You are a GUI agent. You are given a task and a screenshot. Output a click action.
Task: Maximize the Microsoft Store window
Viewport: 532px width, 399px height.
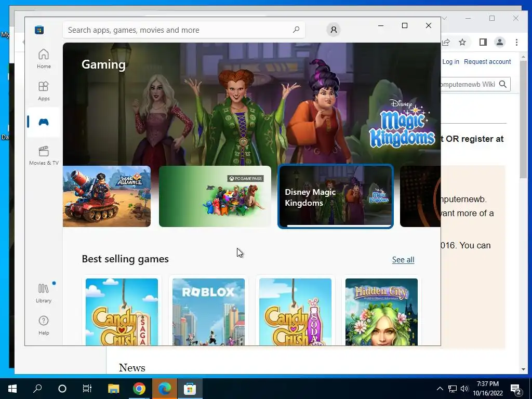click(404, 25)
